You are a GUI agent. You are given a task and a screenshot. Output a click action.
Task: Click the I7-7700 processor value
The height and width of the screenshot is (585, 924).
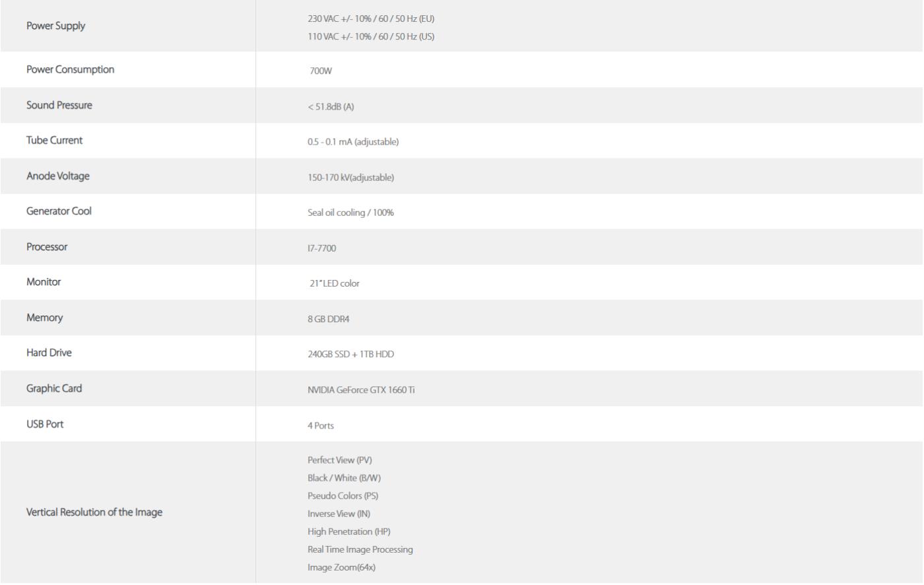[321, 248]
